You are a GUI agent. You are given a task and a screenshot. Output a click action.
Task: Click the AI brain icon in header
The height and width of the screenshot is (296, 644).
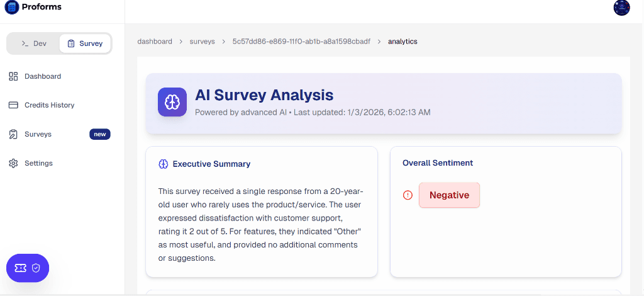172,102
